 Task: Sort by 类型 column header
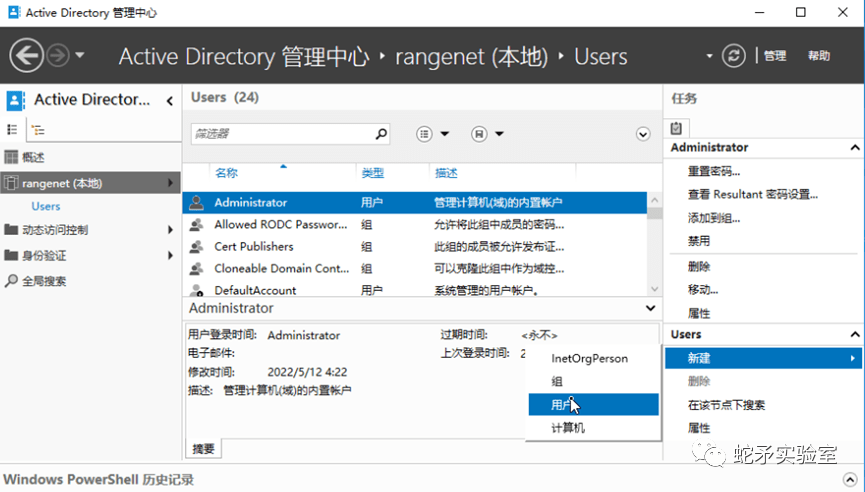pos(372,173)
